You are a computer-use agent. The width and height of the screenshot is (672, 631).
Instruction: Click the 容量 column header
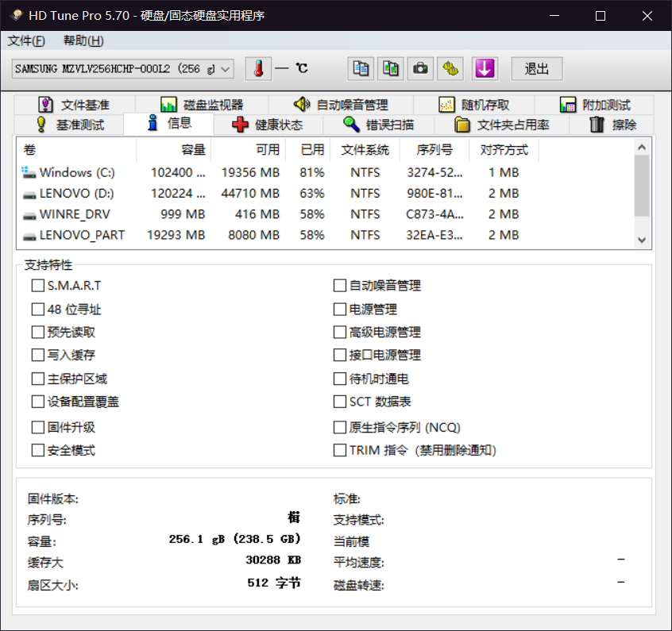(x=174, y=149)
